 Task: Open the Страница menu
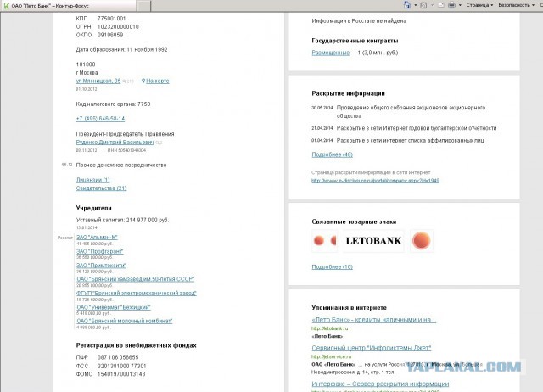pyautogui.click(x=479, y=5)
